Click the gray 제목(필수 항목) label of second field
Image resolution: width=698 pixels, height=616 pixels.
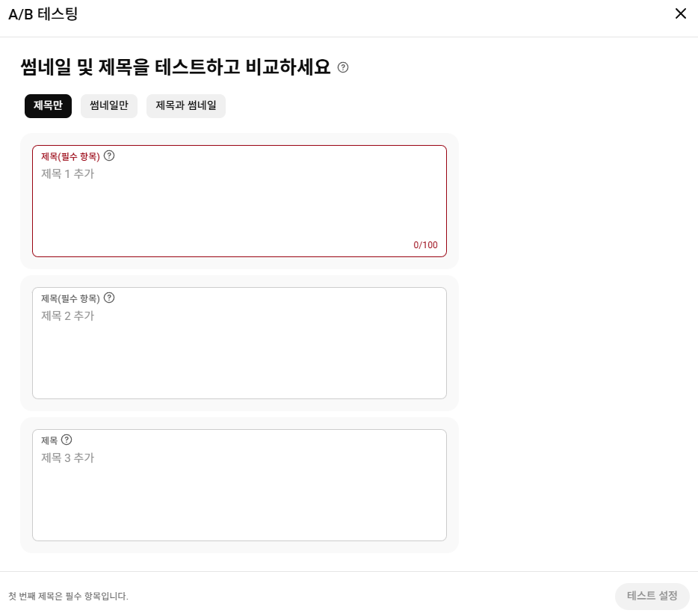pyautogui.click(x=70, y=298)
